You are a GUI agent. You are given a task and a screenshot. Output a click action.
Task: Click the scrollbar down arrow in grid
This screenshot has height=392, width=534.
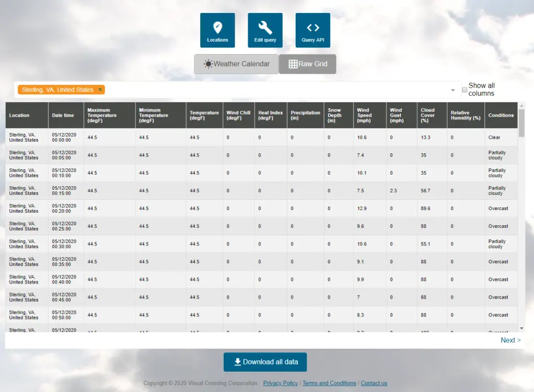coord(521,328)
